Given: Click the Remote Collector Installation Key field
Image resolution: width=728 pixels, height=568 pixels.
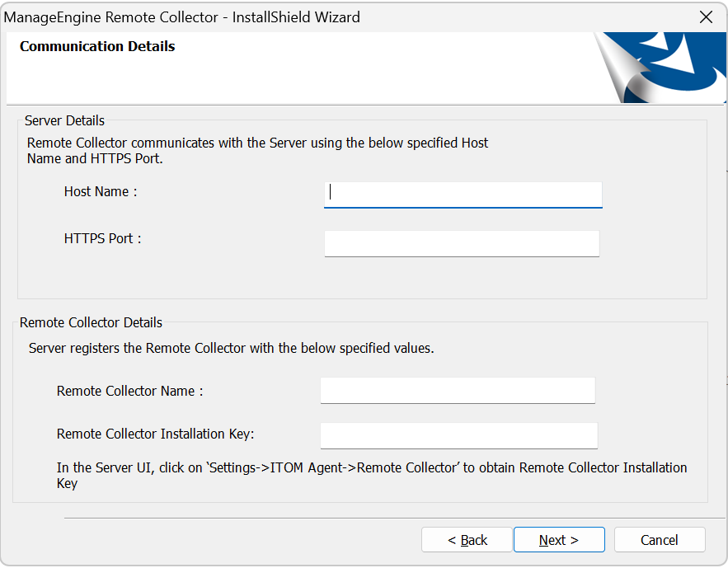Looking at the screenshot, I should 459,435.
